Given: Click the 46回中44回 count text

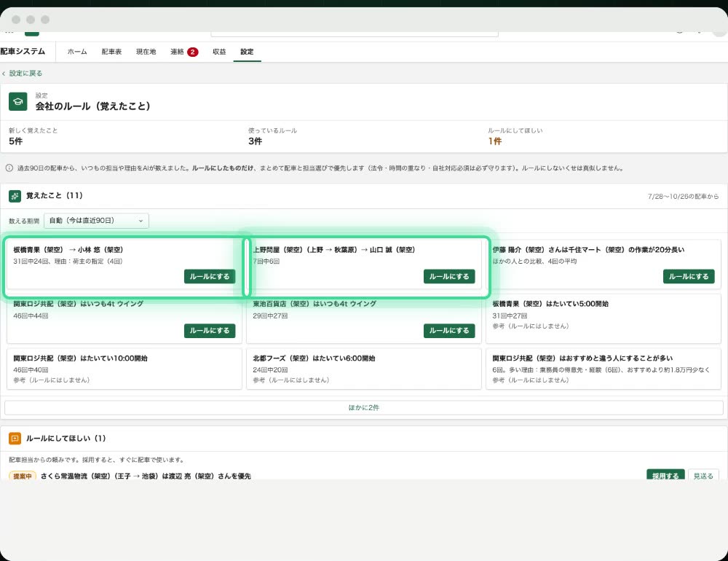Looking at the screenshot, I should (x=31, y=316).
